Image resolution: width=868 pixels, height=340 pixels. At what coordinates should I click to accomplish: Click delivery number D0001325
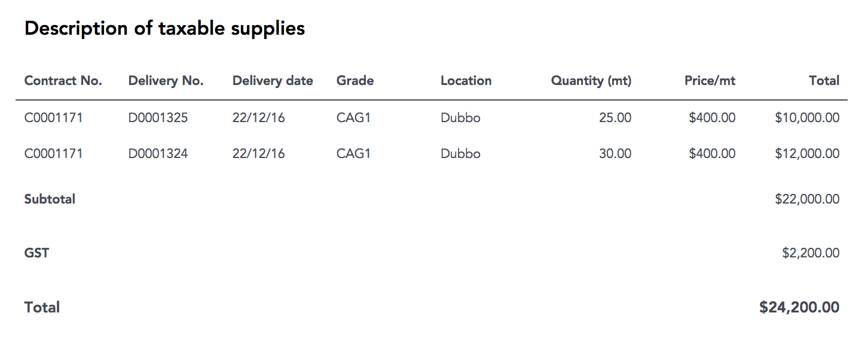click(x=158, y=118)
